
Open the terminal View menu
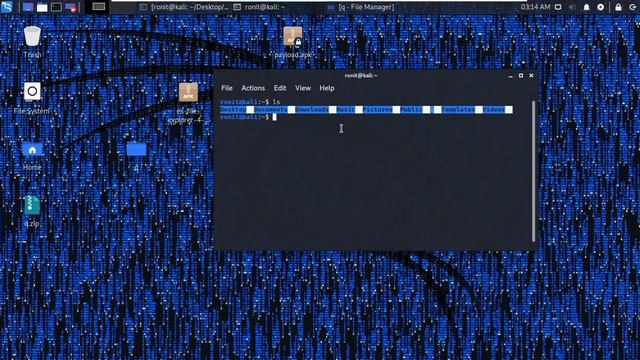[303, 88]
